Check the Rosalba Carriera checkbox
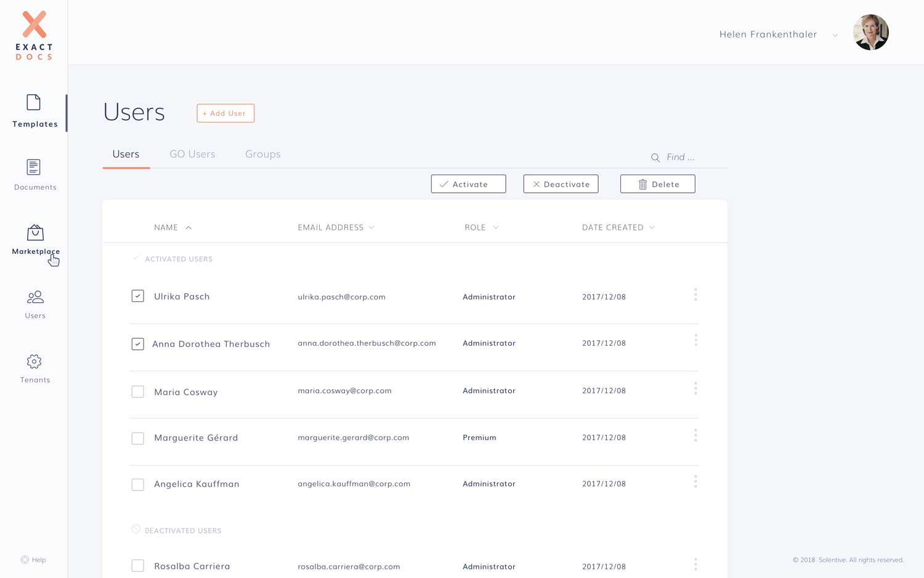This screenshot has width=924, height=578. 138,566
